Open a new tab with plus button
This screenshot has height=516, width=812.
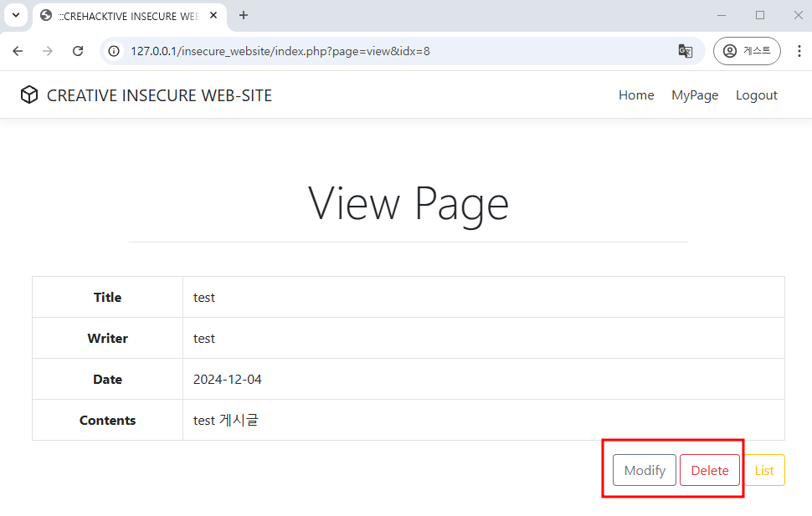(244, 16)
